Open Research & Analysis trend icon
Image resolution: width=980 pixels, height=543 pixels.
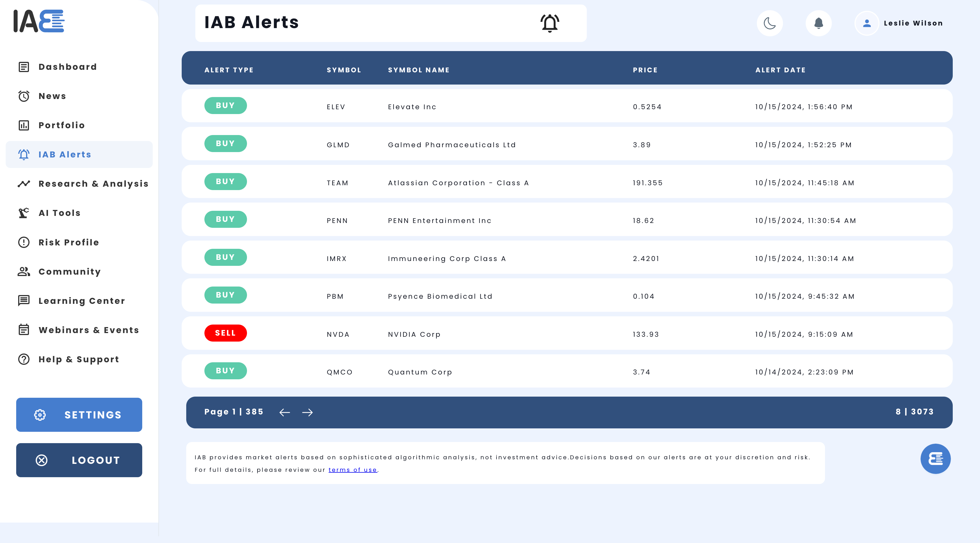point(24,184)
